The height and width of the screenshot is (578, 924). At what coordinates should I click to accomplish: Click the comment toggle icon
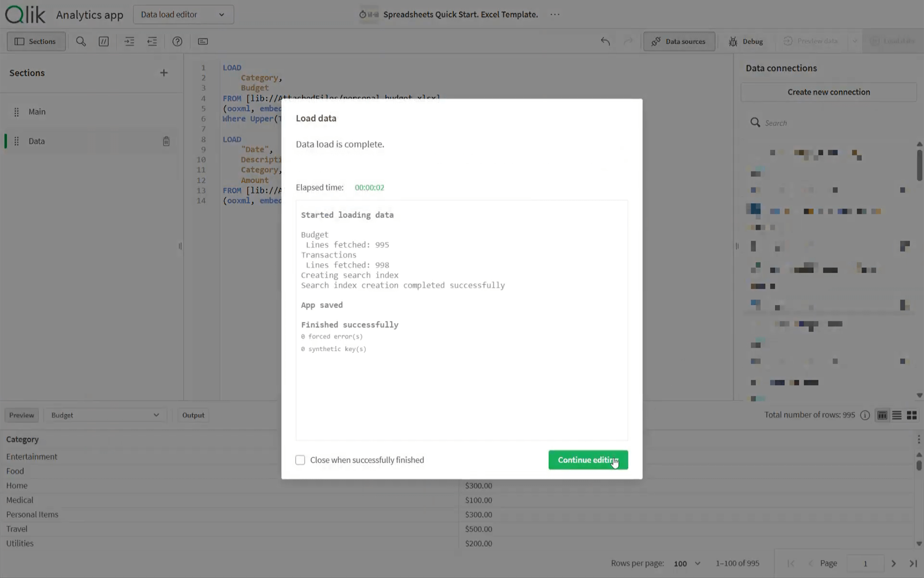103,41
